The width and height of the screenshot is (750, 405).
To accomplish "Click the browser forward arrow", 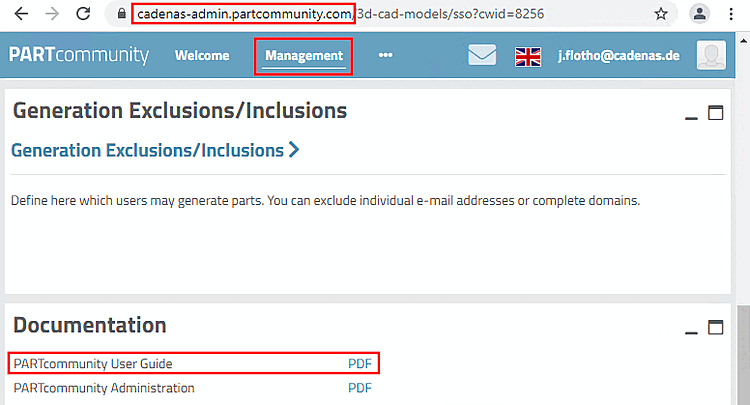I will coord(52,15).
